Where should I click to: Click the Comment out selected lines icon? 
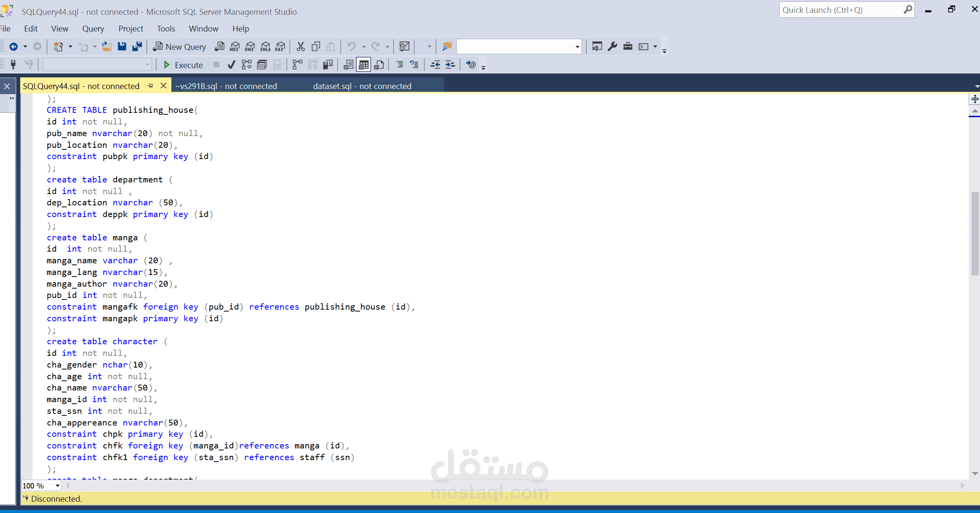pos(399,65)
